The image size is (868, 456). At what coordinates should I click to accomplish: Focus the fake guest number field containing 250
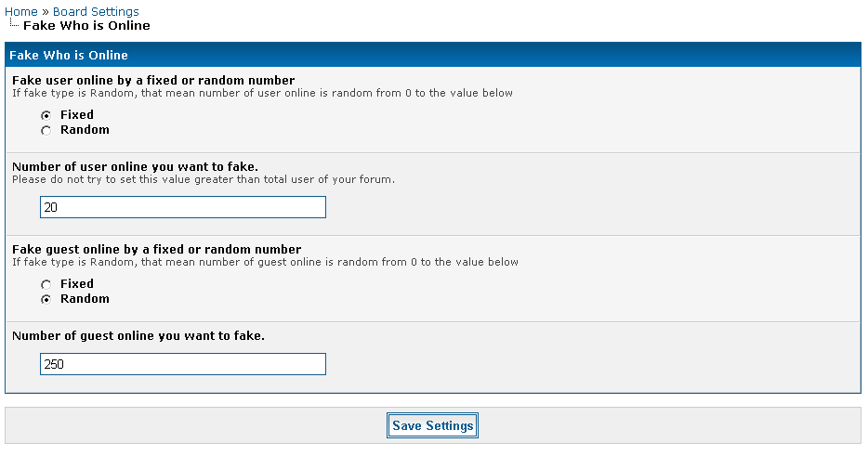(x=183, y=364)
